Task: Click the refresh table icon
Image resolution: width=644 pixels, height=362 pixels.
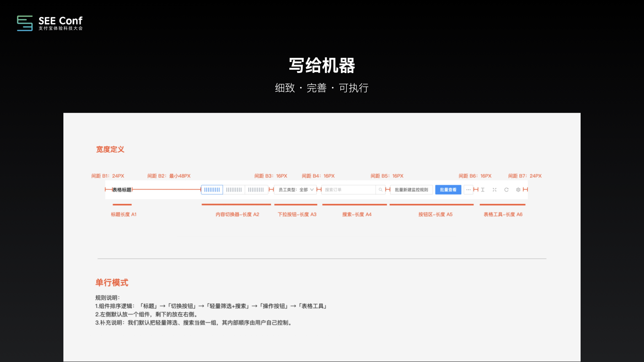Action: coord(506,190)
